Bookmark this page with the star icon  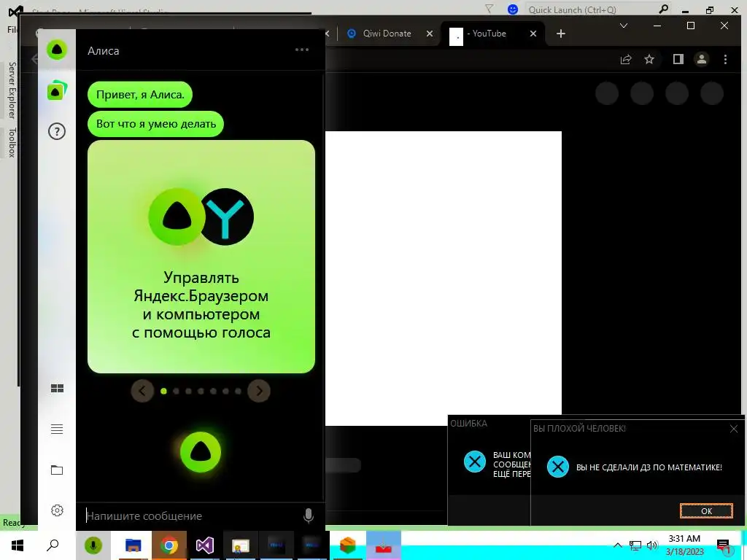(x=649, y=59)
